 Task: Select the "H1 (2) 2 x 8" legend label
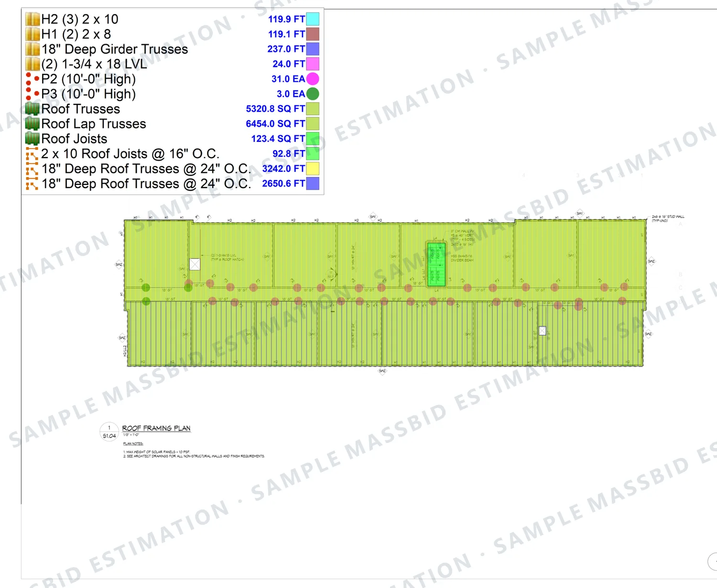pos(76,34)
